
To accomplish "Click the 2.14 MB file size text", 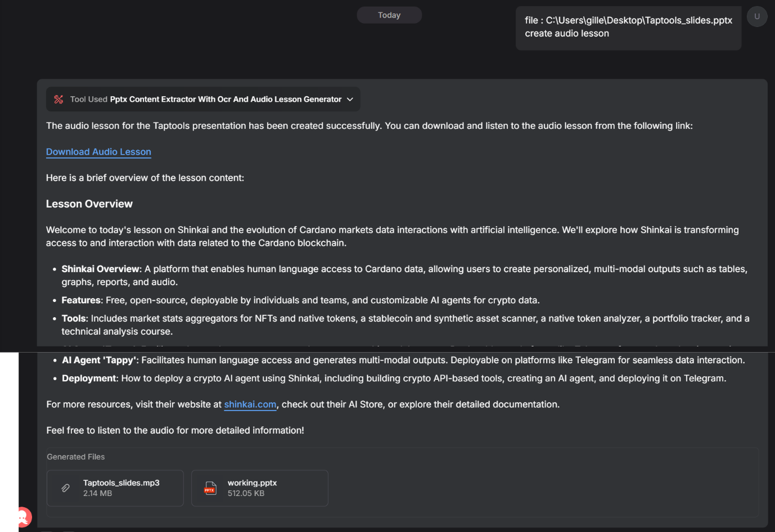I will pyautogui.click(x=97, y=493).
